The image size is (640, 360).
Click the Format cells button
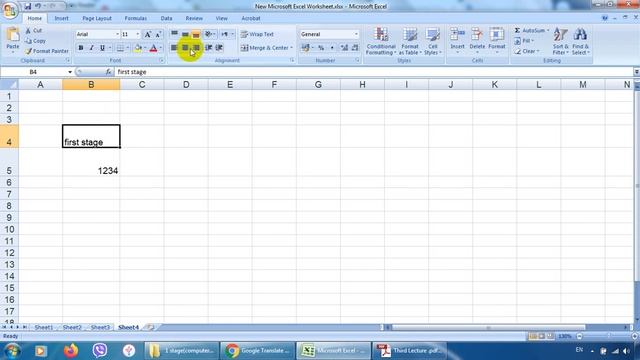click(497, 41)
